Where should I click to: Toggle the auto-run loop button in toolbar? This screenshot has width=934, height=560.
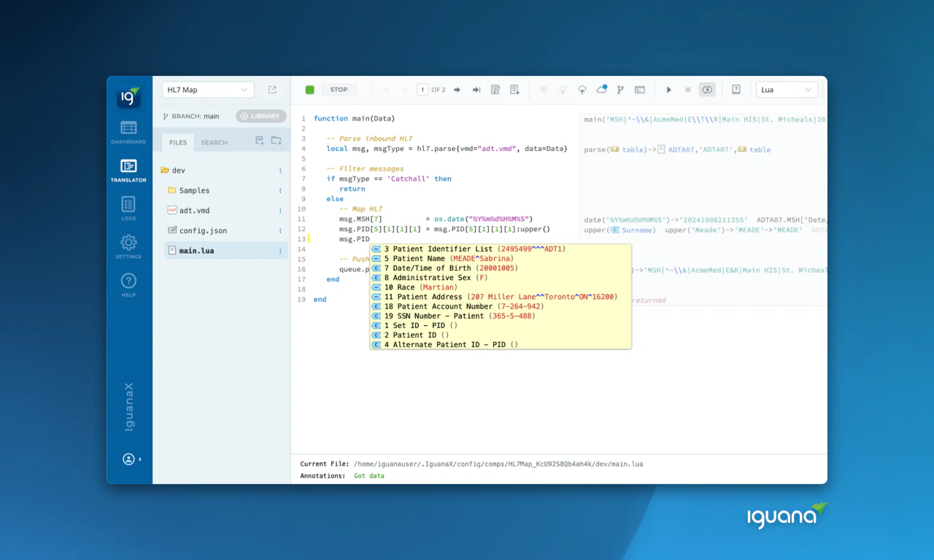click(707, 90)
